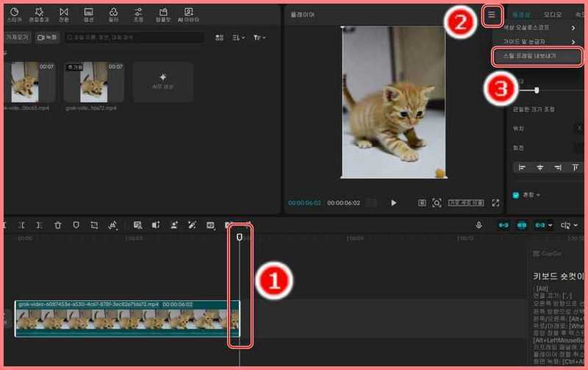
Task: Expand the sort order dropdown in media panel
Action: pos(238,38)
